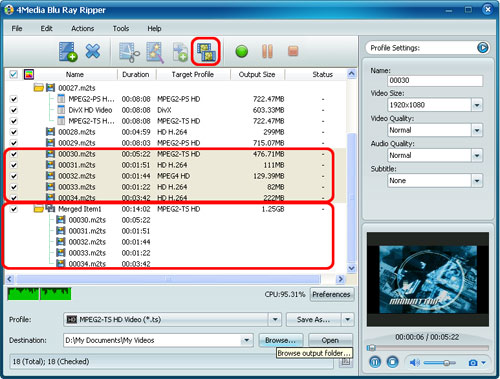Take a snapshot with the camera icon
500x379 pixels.
coord(473,363)
